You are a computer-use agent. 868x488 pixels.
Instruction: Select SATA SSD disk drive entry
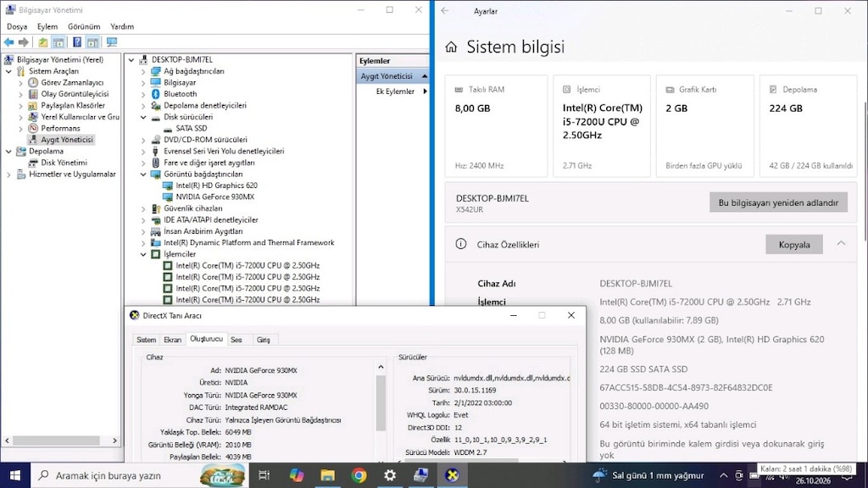point(191,129)
